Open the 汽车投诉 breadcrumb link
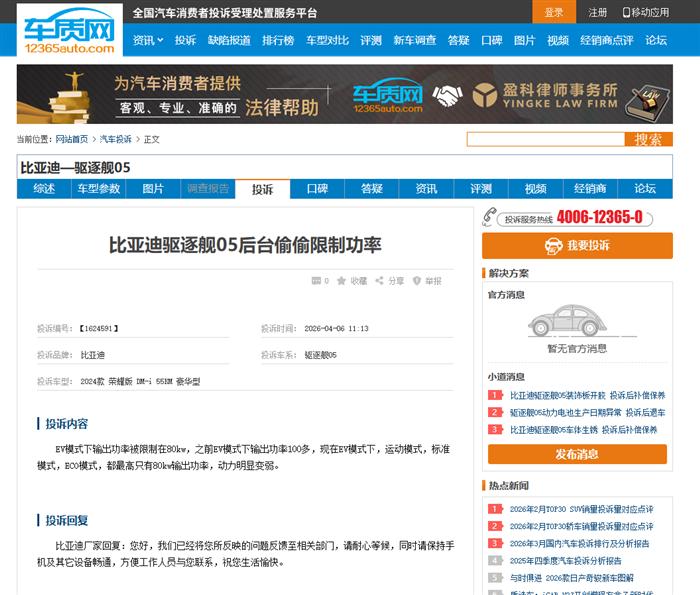Image resolution: width=700 pixels, height=595 pixels. (116, 139)
